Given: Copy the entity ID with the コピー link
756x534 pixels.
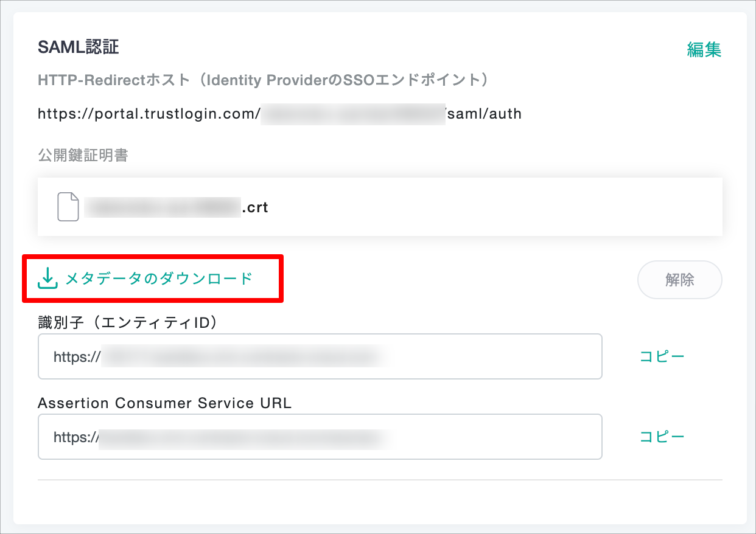Looking at the screenshot, I should click(662, 356).
